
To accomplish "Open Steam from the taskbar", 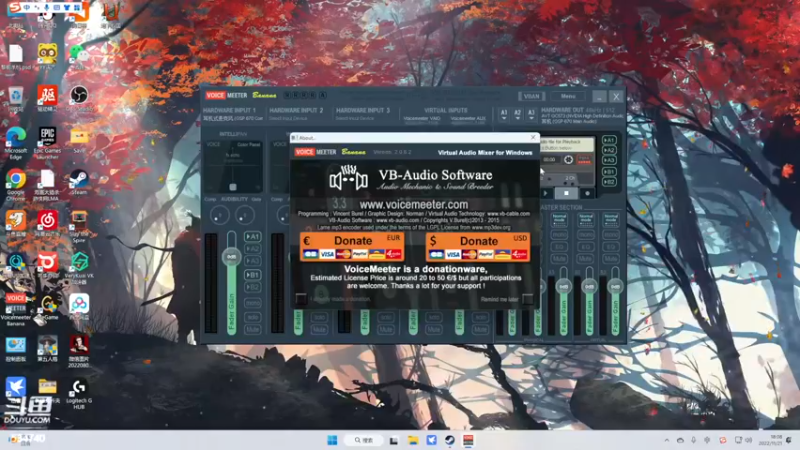I will pos(449,440).
